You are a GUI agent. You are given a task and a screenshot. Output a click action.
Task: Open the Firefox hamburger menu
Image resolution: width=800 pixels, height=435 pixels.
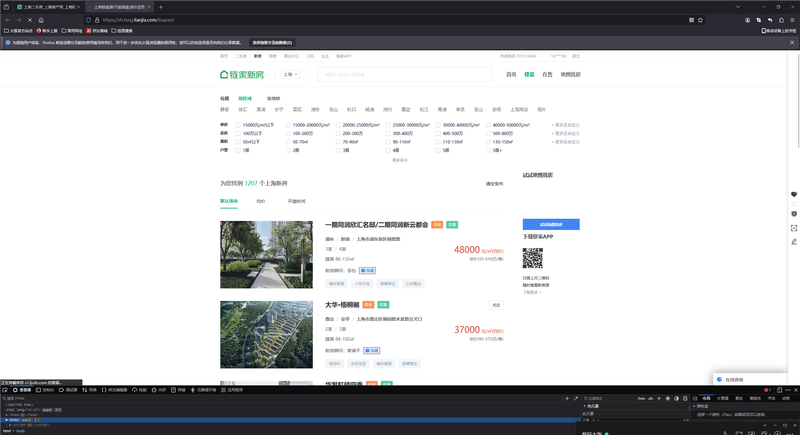click(792, 20)
